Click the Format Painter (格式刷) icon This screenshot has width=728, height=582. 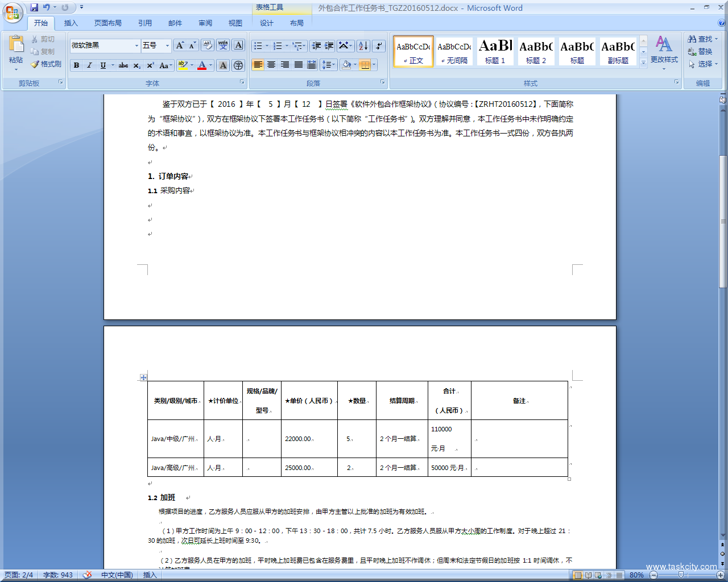tap(46, 64)
